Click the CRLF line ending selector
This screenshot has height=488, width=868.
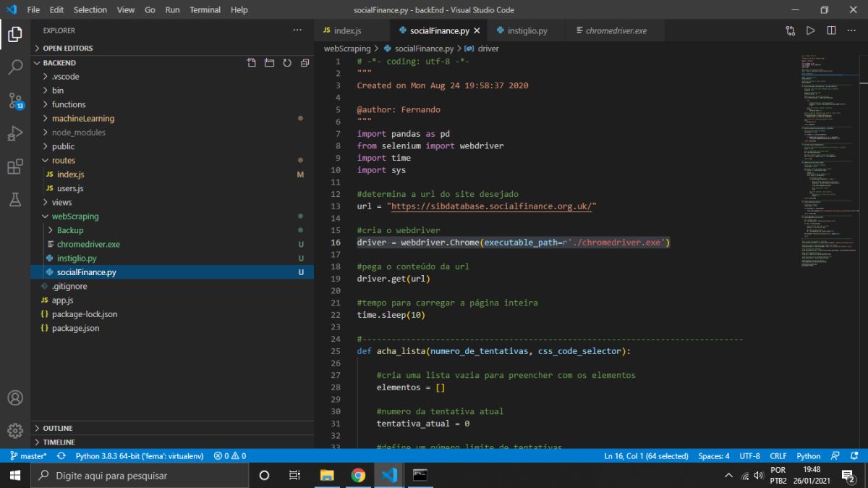778,456
